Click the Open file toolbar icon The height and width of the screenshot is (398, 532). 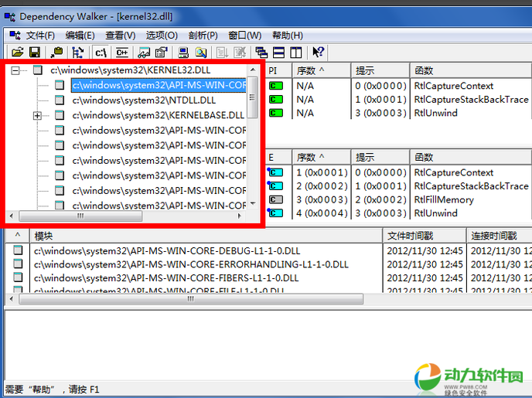[x=16, y=53]
